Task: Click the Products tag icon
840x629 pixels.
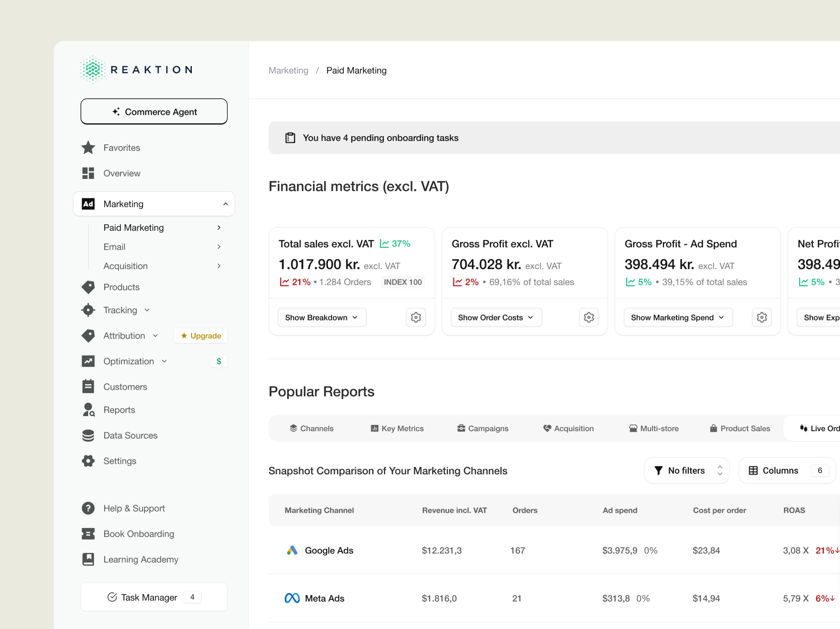Action: (x=88, y=287)
